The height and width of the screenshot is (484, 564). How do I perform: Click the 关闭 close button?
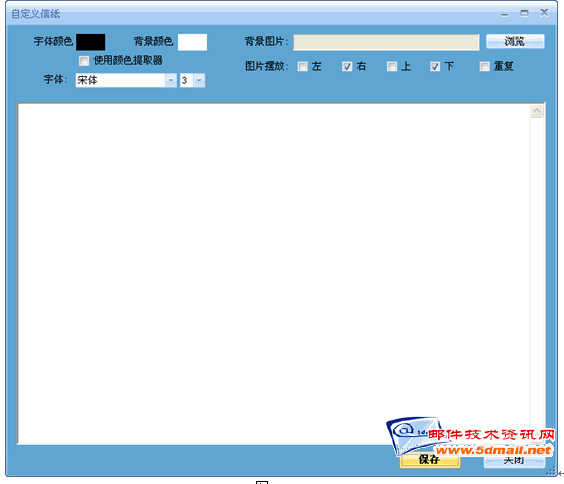pos(514,460)
